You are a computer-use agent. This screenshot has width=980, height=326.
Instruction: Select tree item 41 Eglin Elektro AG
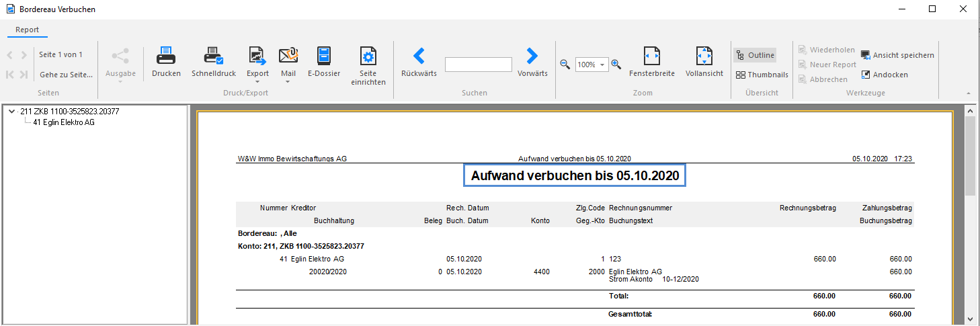click(x=64, y=122)
